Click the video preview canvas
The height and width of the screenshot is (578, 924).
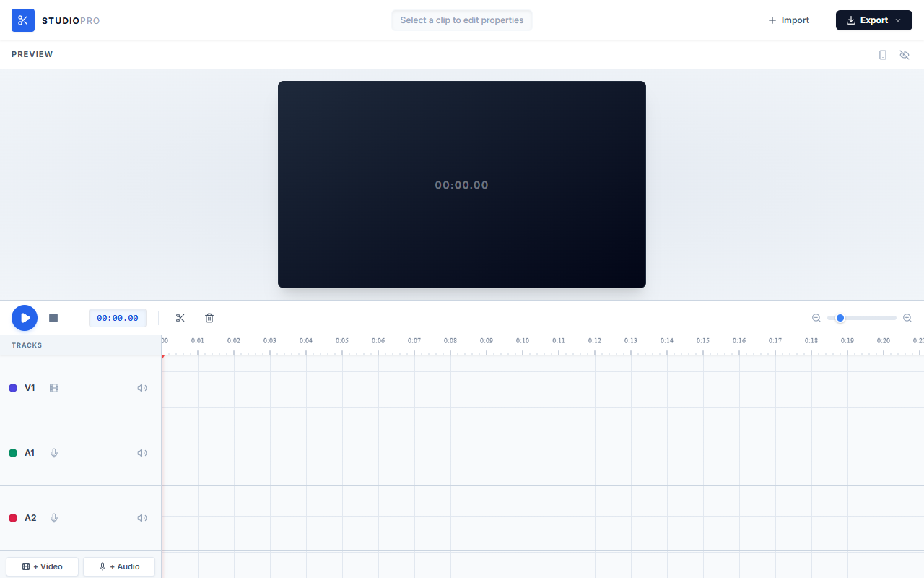462,184
